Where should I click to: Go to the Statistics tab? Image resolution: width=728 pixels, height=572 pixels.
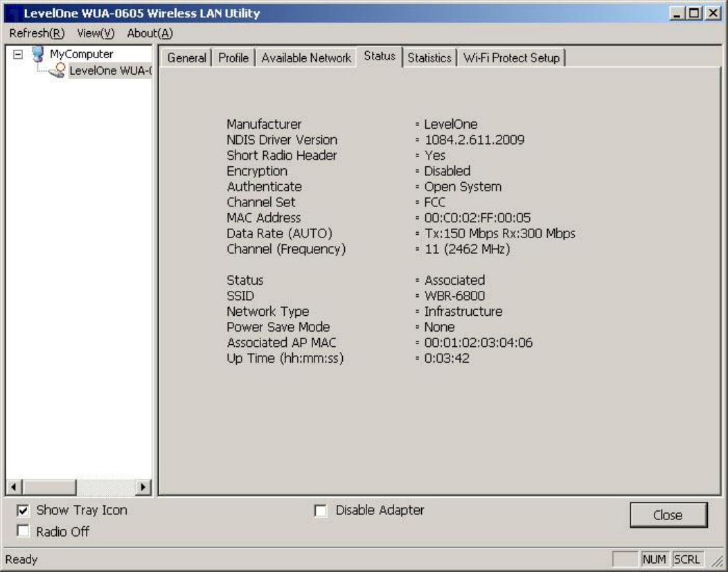pos(429,58)
